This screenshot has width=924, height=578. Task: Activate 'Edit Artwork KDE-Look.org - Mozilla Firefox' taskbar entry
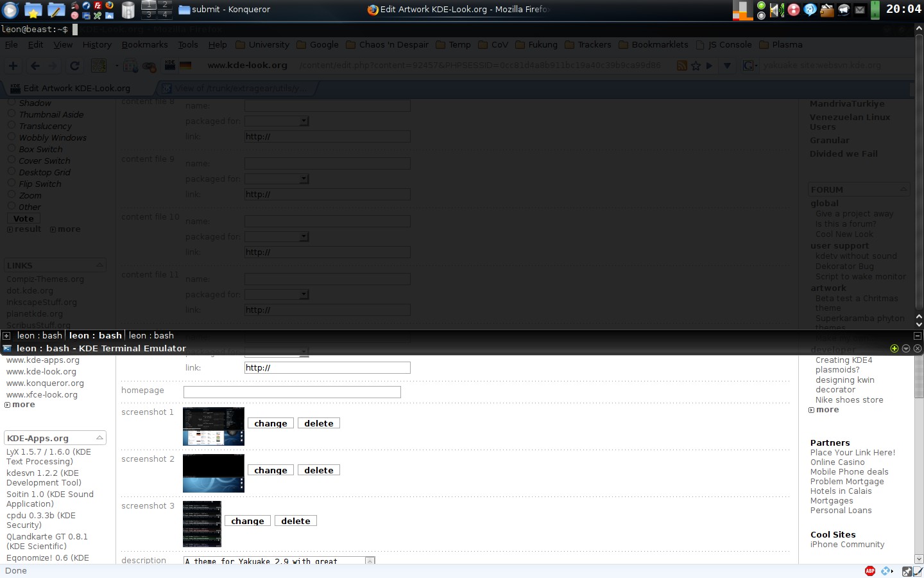pyautogui.click(x=459, y=9)
